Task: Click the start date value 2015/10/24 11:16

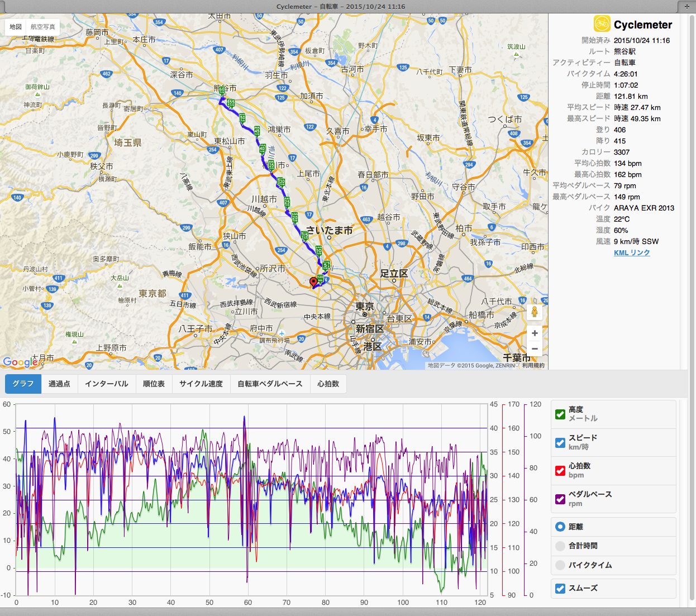Action: [642, 40]
